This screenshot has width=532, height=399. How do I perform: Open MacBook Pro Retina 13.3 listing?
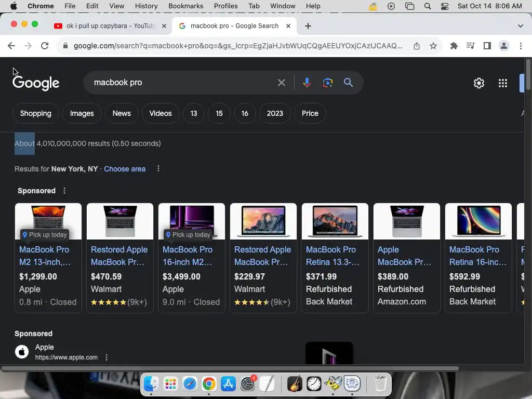coord(332,256)
